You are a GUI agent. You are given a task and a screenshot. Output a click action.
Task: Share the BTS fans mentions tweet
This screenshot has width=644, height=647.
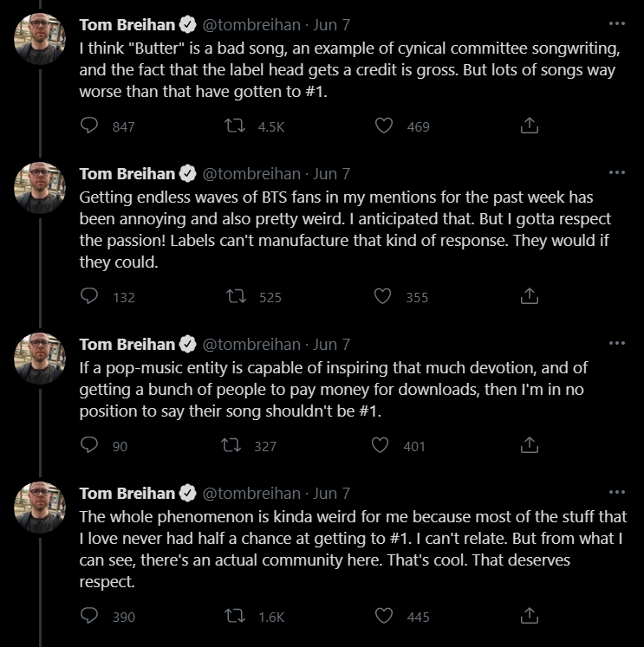click(x=529, y=297)
